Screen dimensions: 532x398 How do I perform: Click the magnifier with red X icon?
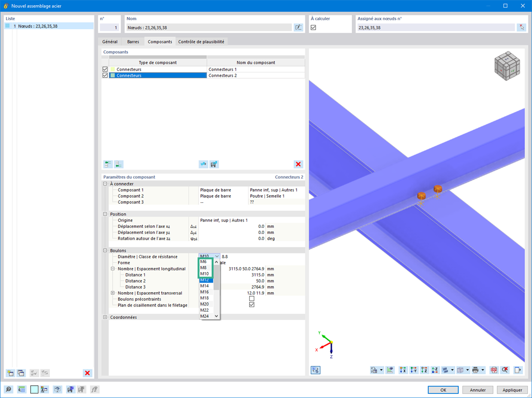[505, 370]
